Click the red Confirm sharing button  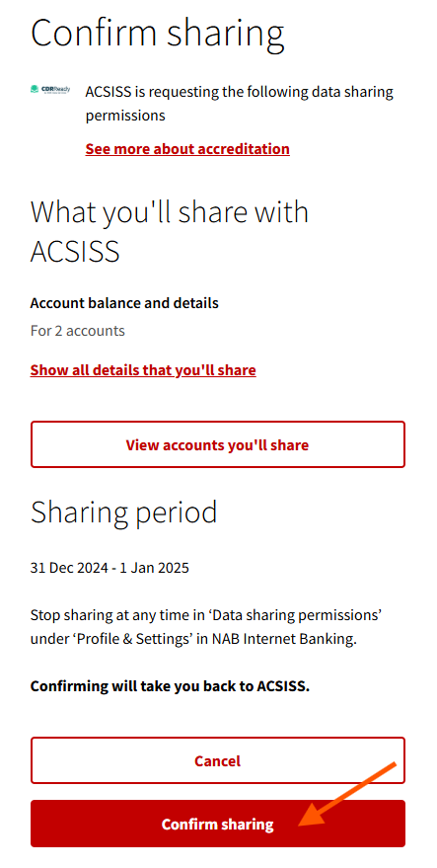pos(218,824)
